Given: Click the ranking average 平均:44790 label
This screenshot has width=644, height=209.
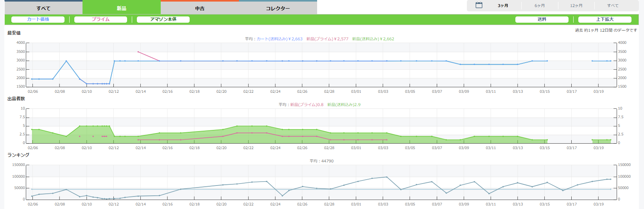Looking at the screenshot, I should click(321, 161).
